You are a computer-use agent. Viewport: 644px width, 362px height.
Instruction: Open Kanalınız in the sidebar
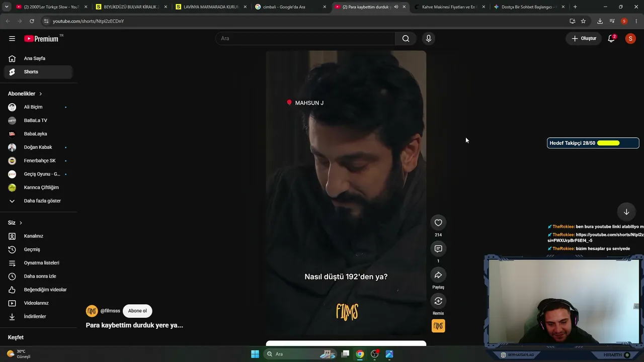pyautogui.click(x=38, y=236)
